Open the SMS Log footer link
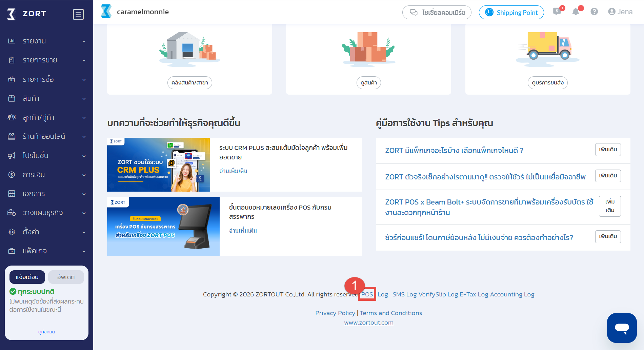 [405, 294]
